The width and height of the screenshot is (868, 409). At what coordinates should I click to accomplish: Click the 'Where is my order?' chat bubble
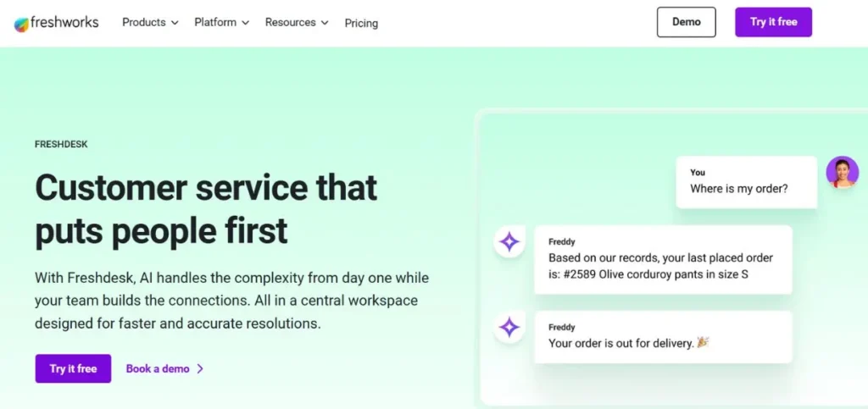(746, 182)
